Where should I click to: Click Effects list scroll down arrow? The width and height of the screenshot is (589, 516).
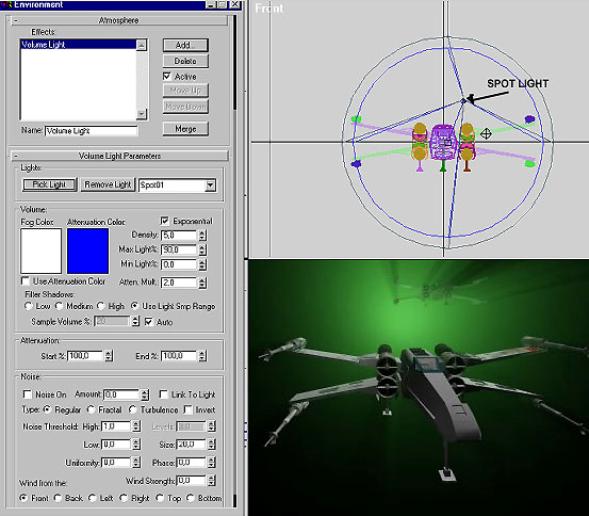(x=141, y=113)
